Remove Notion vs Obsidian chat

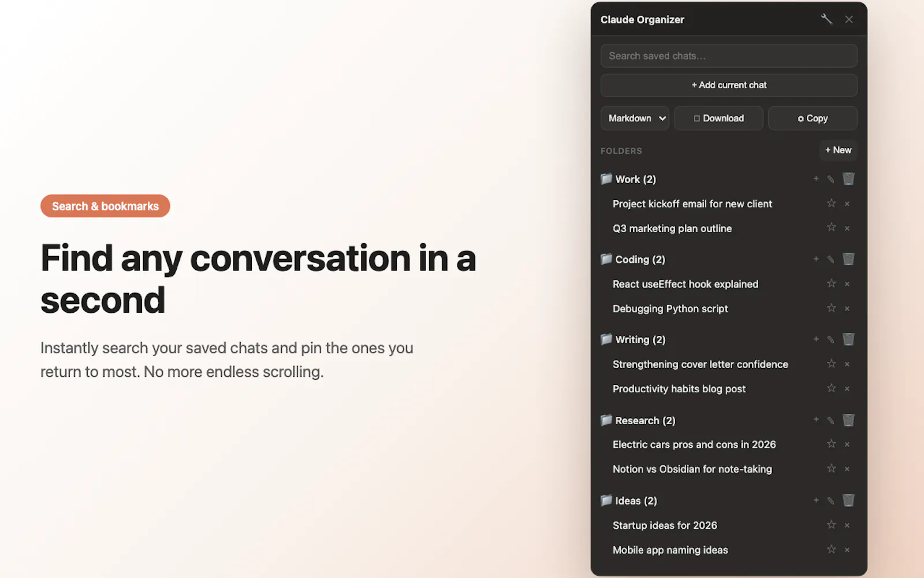tap(847, 469)
